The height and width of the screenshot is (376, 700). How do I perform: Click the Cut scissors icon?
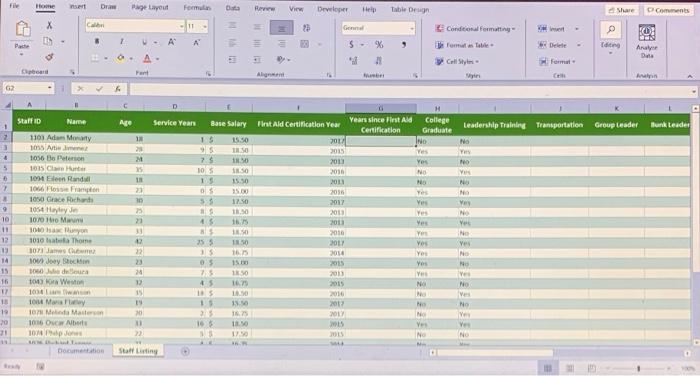[x=49, y=25]
